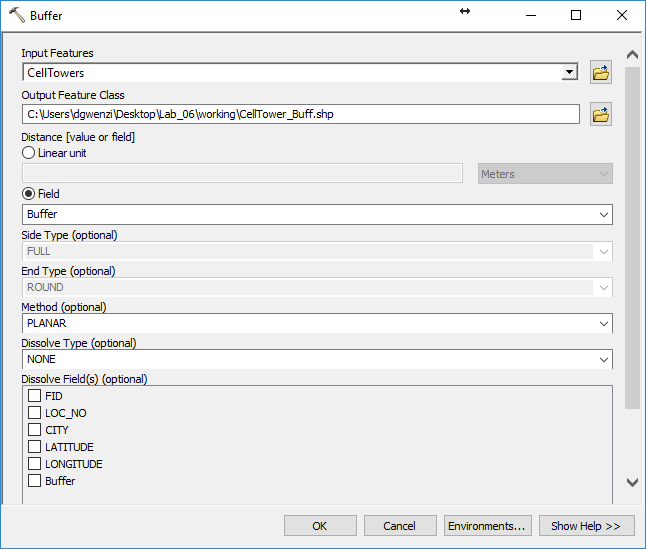Select the Field radio button
This screenshot has height=549, width=646.
29,194
